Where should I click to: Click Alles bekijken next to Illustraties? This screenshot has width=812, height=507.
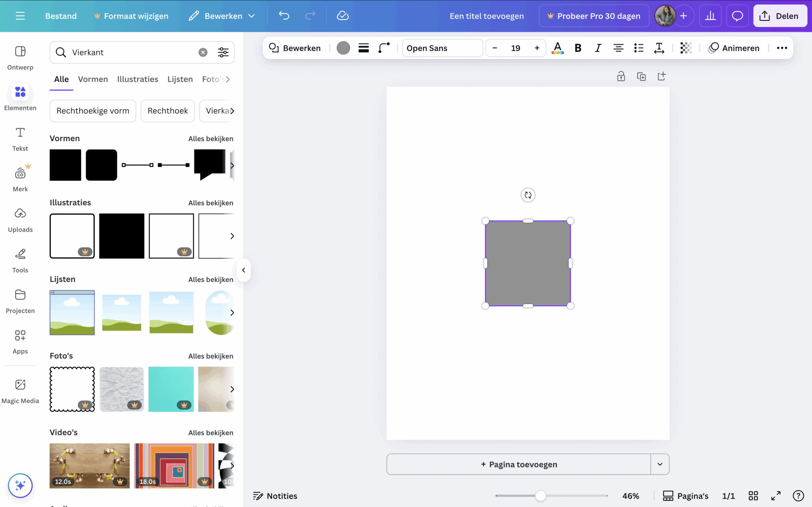pos(210,203)
